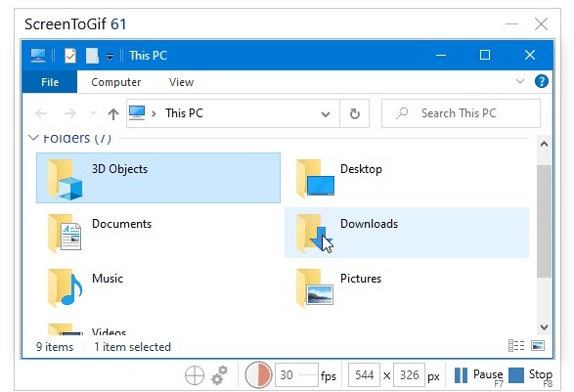
Task: Collapse the Folders group chevron
Action: [x=33, y=138]
